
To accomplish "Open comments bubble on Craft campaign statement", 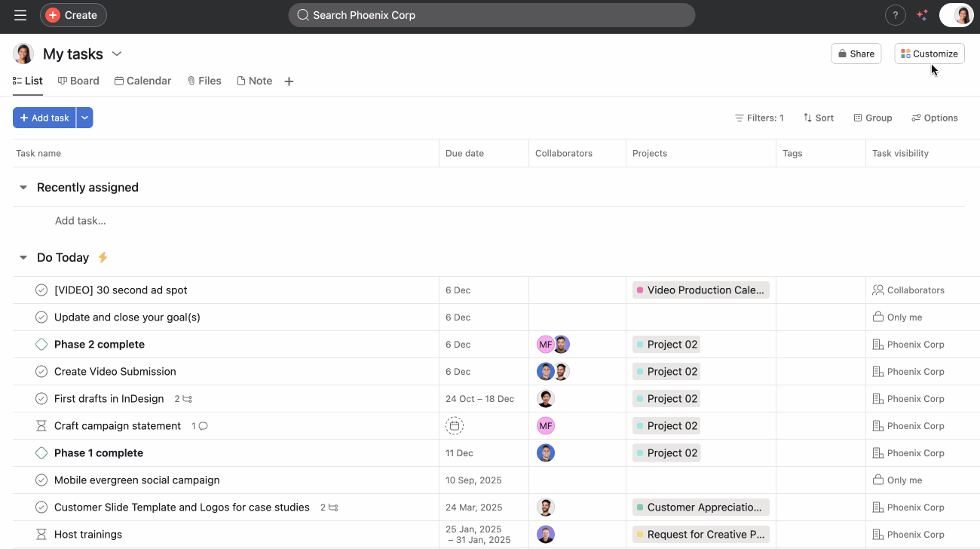I will point(202,425).
